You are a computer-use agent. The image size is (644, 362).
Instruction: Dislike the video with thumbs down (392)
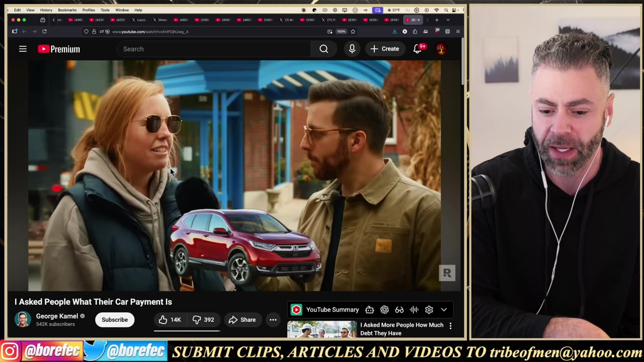tap(203, 320)
